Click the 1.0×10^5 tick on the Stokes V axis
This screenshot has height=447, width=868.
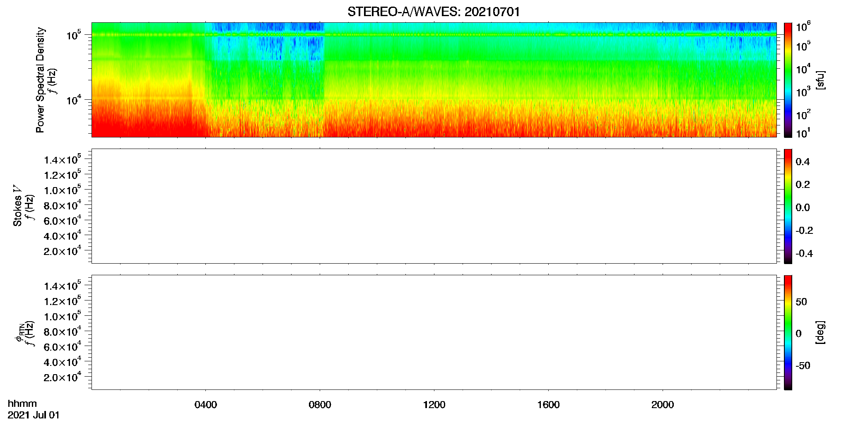[63, 190]
